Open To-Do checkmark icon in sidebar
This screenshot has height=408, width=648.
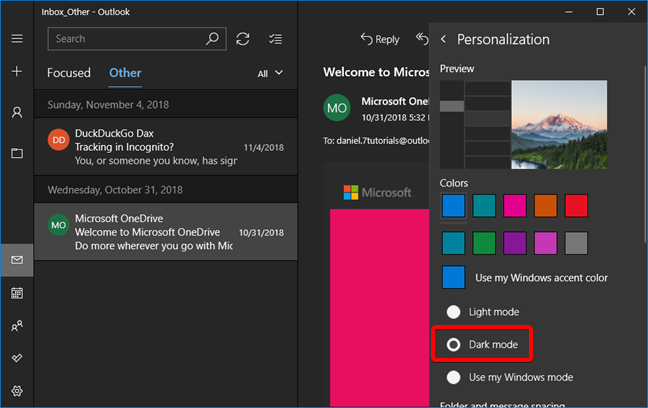(17, 358)
